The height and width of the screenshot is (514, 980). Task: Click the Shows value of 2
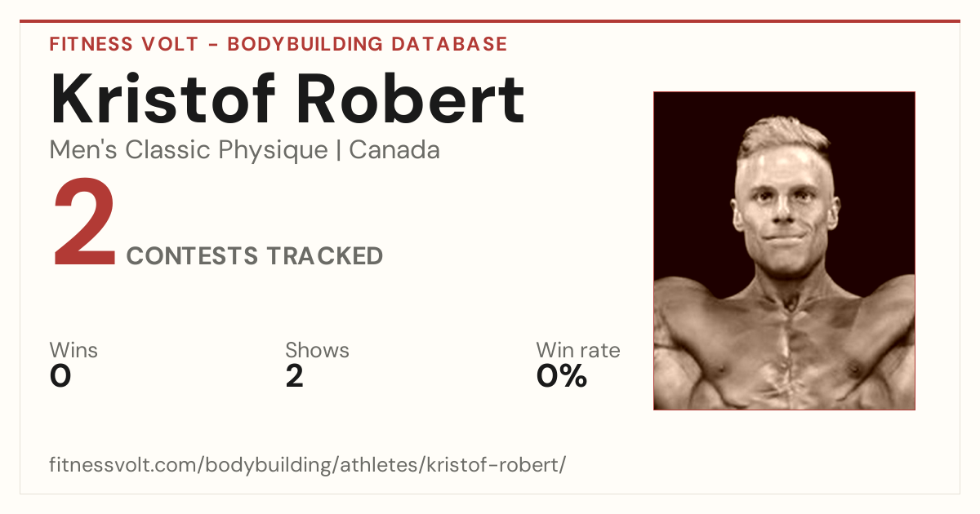[295, 376]
